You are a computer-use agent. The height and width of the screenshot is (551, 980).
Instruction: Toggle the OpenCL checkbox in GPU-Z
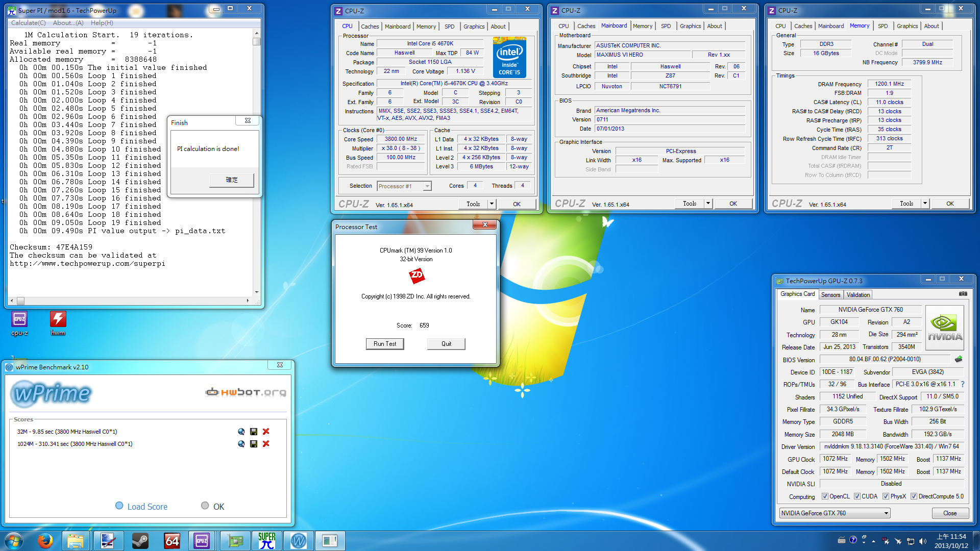click(x=825, y=496)
